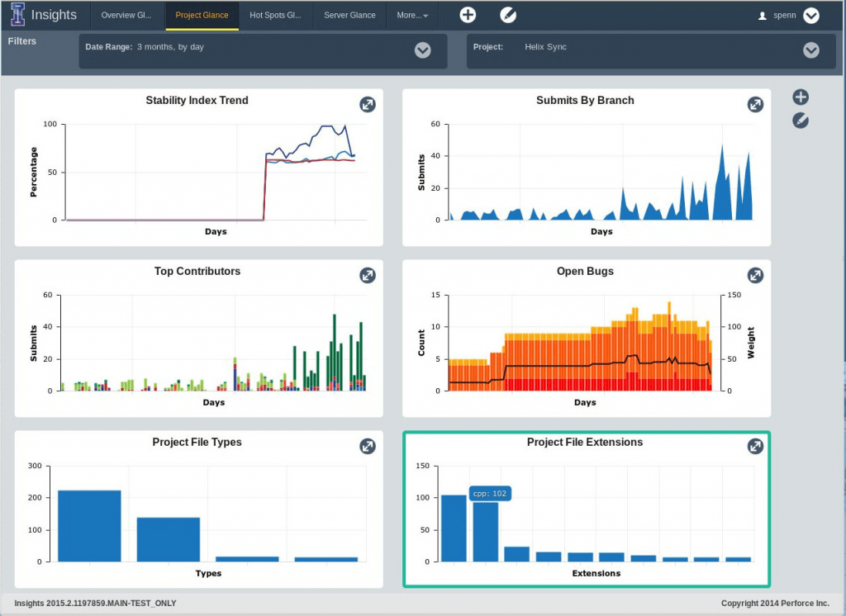The height and width of the screenshot is (616, 846).
Task: Select the Edit pencil icon in the top bar
Action: point(508,14)
